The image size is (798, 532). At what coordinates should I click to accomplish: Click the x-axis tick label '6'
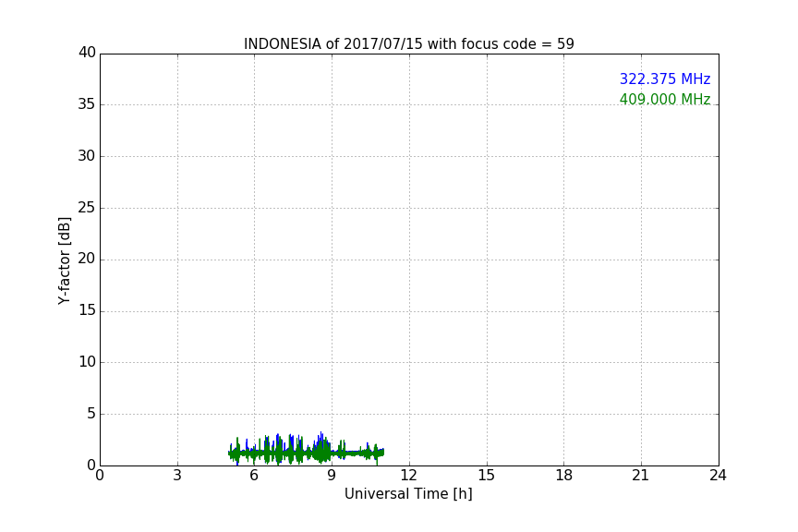254,476
